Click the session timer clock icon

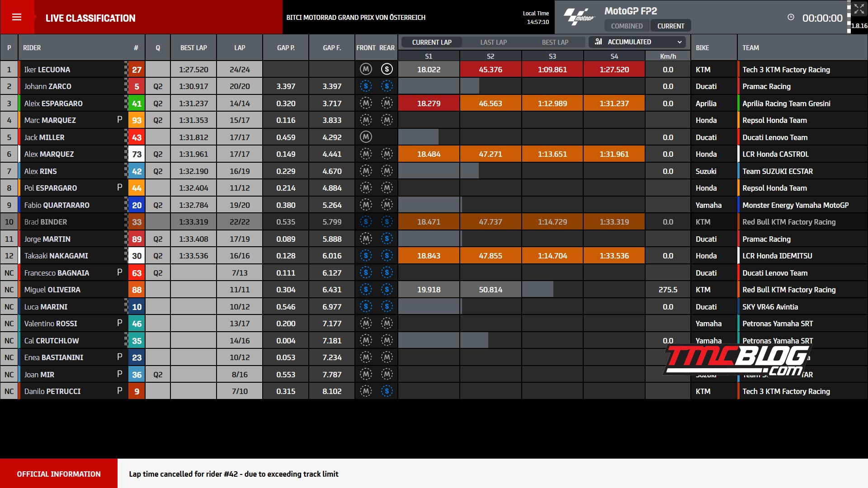pos(791,17)
